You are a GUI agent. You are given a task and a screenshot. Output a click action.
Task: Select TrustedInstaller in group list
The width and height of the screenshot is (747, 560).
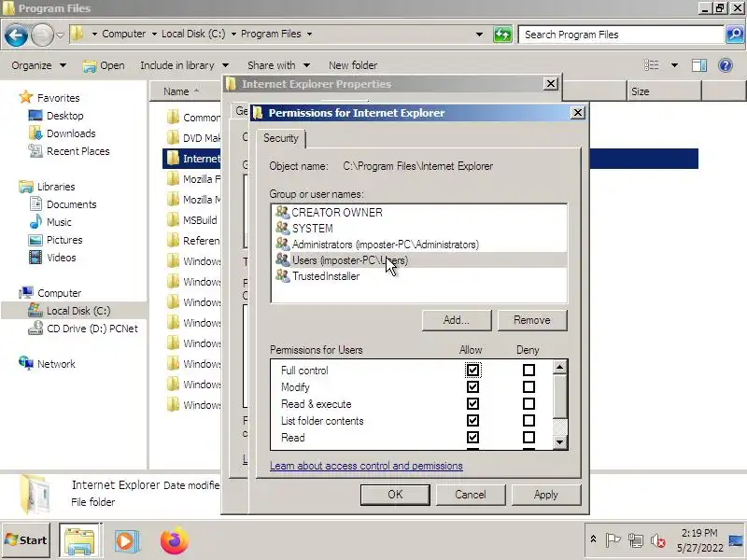419,276
